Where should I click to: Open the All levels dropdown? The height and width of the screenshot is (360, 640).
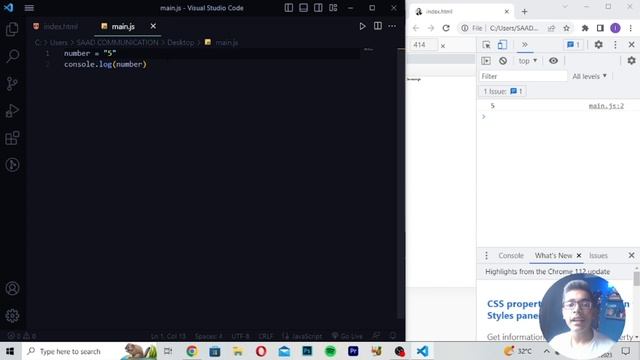point(589,76)
